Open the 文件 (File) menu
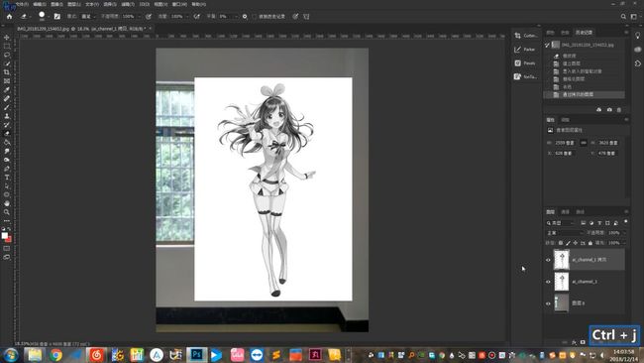 pyautogui.click(x=22, y=4)
